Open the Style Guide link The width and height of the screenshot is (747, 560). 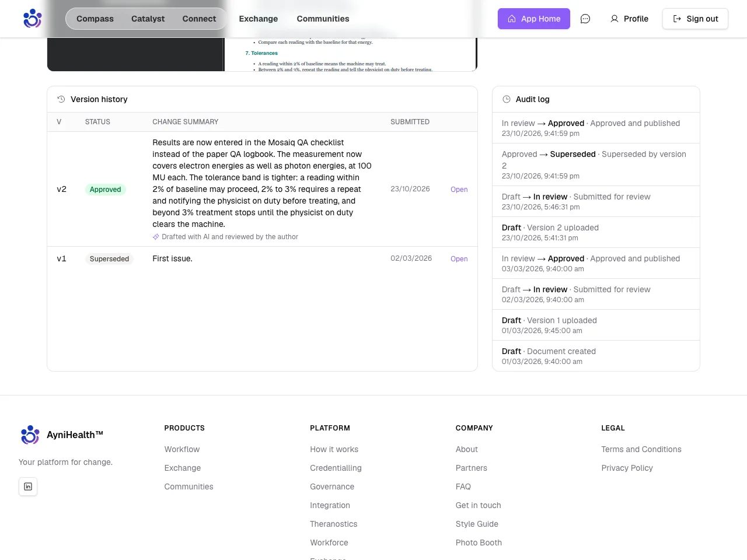pos(477,524)
